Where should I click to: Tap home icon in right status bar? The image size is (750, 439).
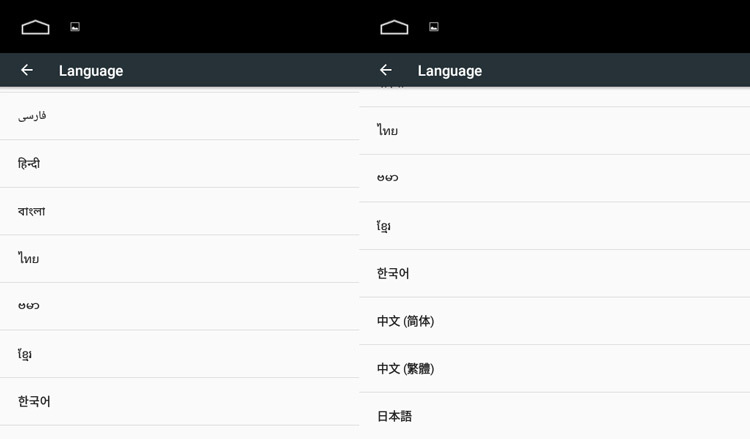[394, 27]
